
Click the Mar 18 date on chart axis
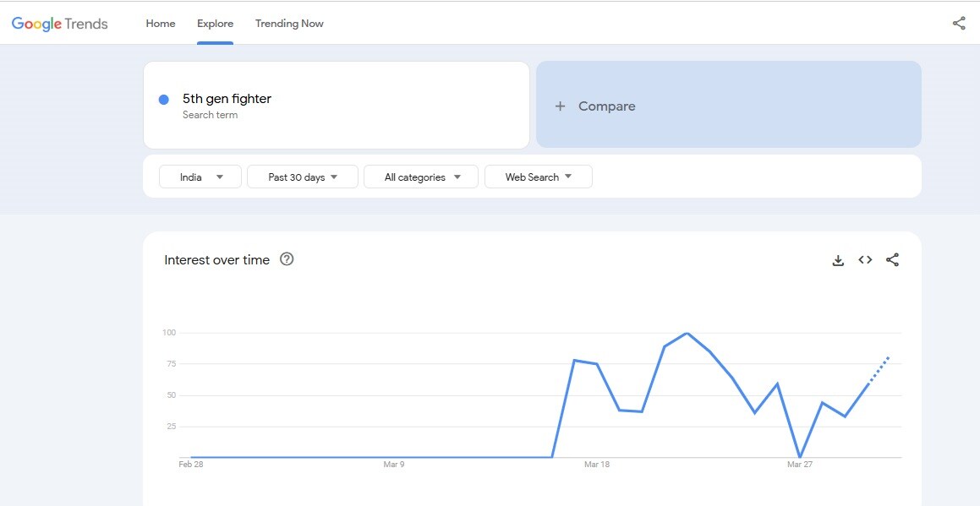597,464
